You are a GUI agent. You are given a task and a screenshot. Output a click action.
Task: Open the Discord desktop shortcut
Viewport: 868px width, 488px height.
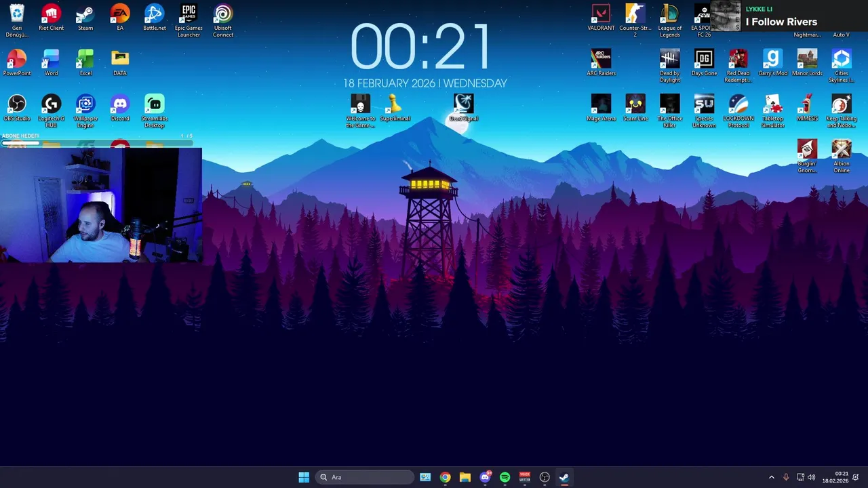tap(120, 108)
